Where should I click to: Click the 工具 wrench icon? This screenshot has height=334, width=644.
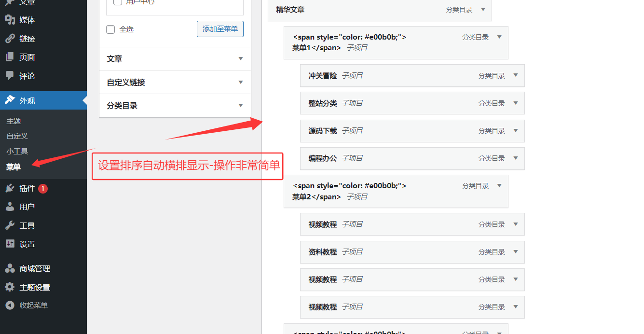(10, 225)
